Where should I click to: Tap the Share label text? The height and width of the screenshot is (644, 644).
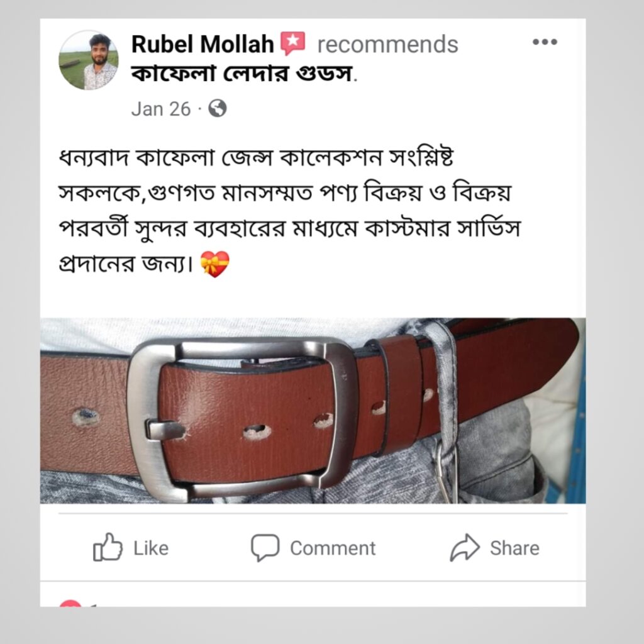pos(514,548)
